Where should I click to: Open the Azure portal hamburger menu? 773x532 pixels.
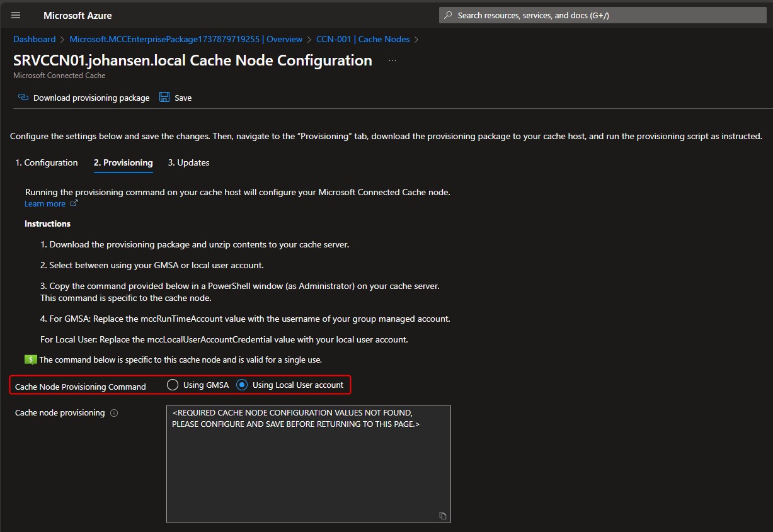coord(16,15)
